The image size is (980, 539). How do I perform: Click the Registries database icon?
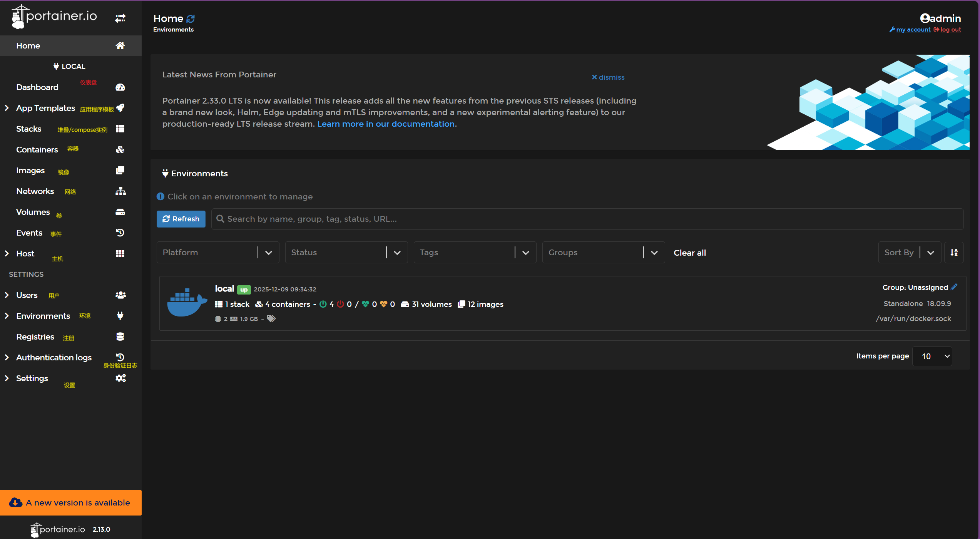click(x=120, y=337)
